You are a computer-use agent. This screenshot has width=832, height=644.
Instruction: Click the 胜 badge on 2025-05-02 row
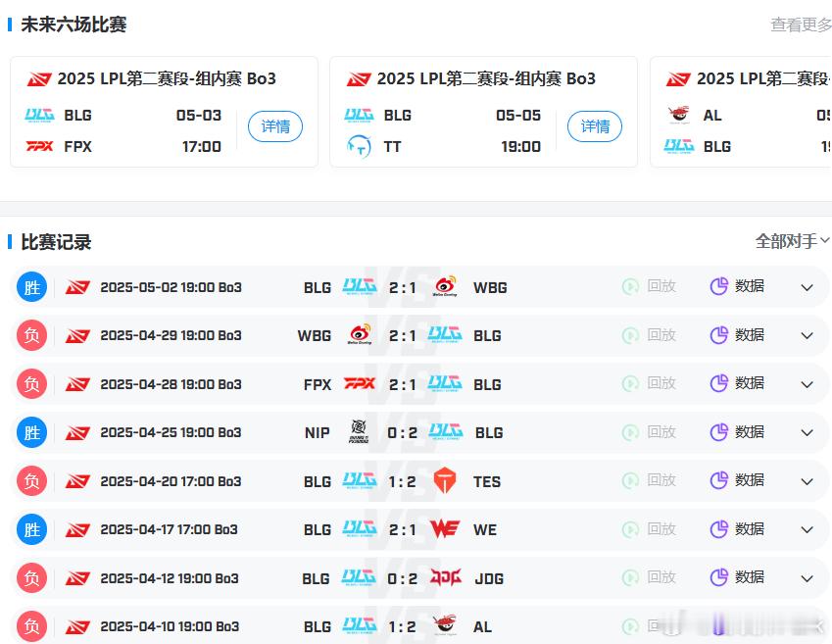(31, 287)
